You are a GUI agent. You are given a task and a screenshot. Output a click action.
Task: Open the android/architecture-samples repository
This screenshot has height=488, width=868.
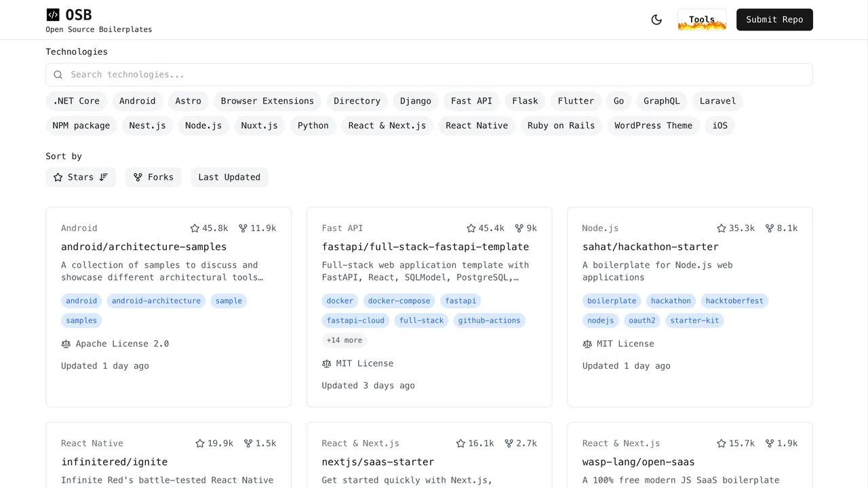(x=144, y=247)
